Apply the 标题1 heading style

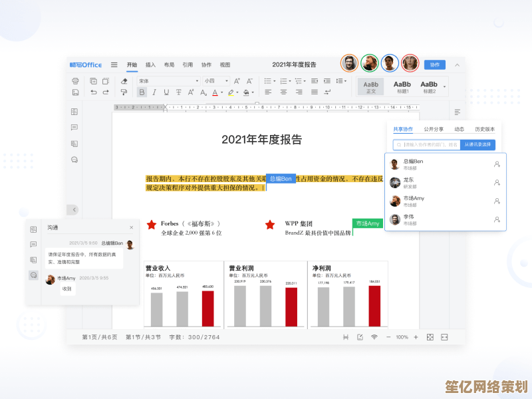pyautogui.click(x=402, y=87)
